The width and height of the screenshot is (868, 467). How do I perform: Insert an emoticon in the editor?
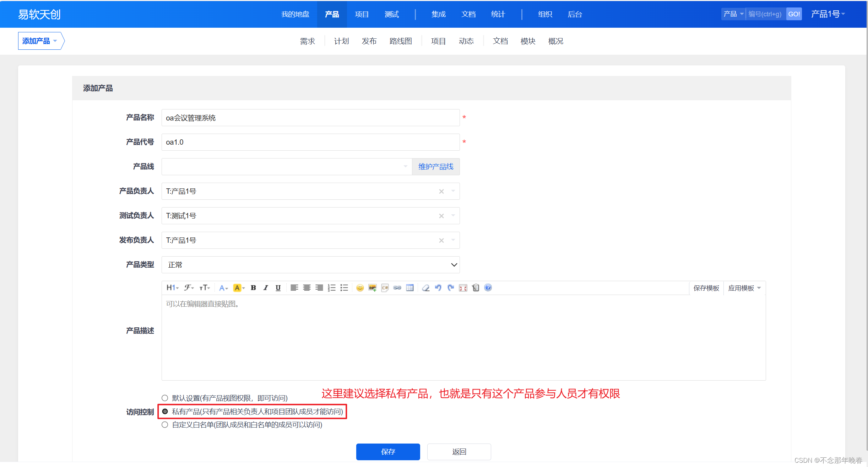click(x=360, y=288)
